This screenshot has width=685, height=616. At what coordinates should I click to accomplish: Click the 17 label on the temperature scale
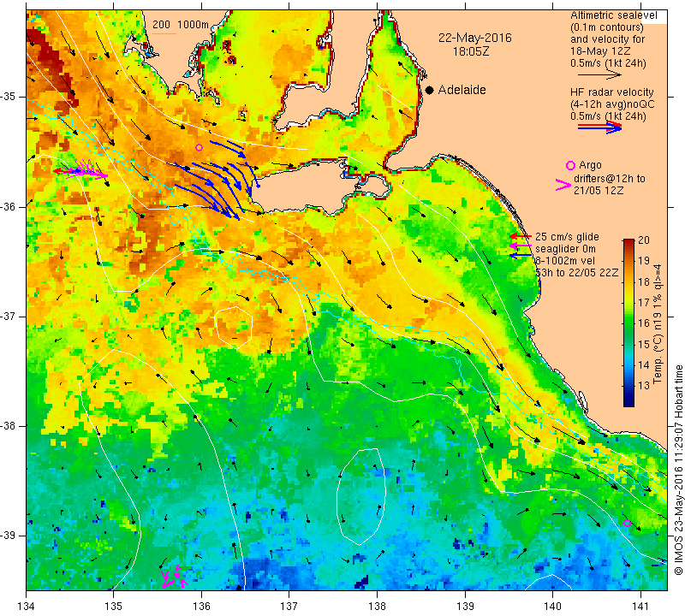pyautogui.click(x=644, y=302)
